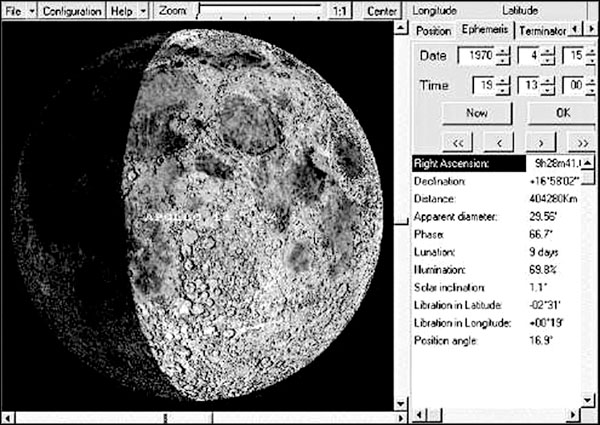Select the Position angle row
Viewport: 600px width, 425px height.
tap(497, 340)
